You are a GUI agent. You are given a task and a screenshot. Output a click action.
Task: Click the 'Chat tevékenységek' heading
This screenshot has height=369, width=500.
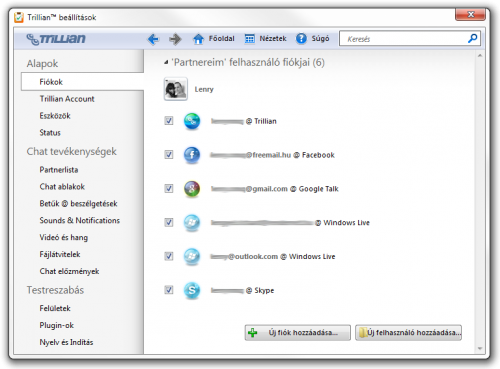(72, 152)
